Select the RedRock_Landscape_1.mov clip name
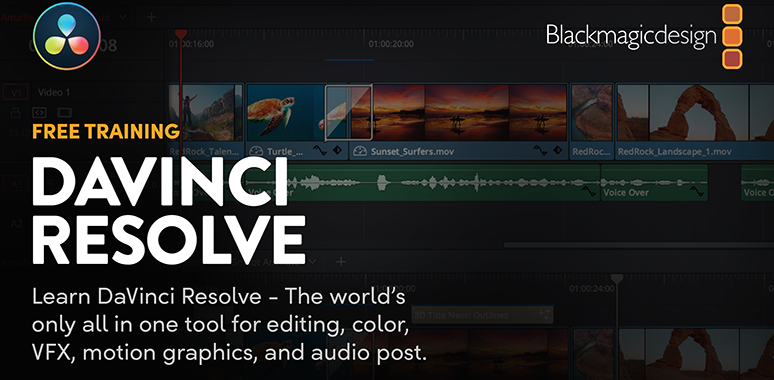 pyautogui.click(x=675, y=152)
